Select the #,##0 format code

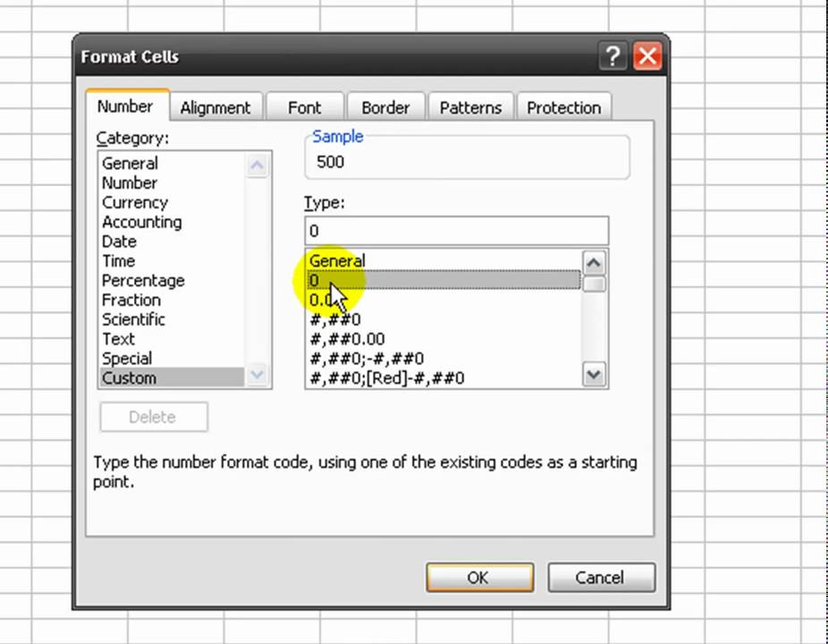pyautogui.click(x=444, y=319)
